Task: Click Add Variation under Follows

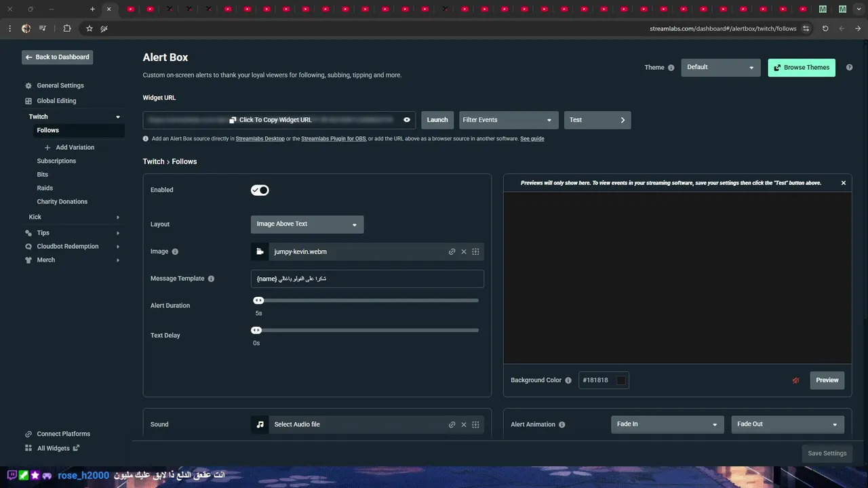Action: click(x=69, y=148)
